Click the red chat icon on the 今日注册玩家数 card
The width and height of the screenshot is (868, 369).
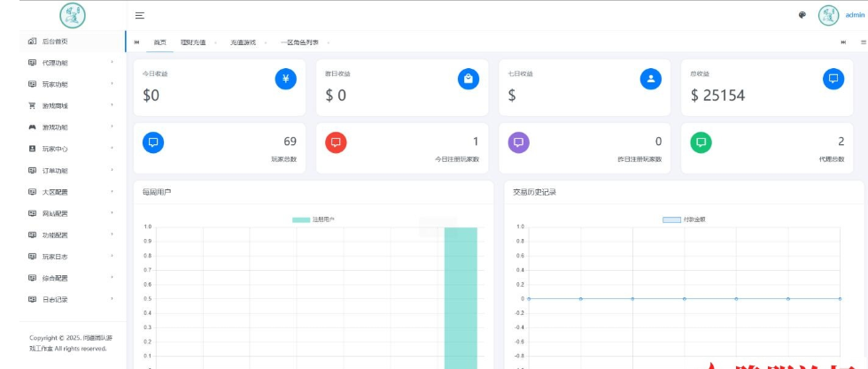[336, 142]
